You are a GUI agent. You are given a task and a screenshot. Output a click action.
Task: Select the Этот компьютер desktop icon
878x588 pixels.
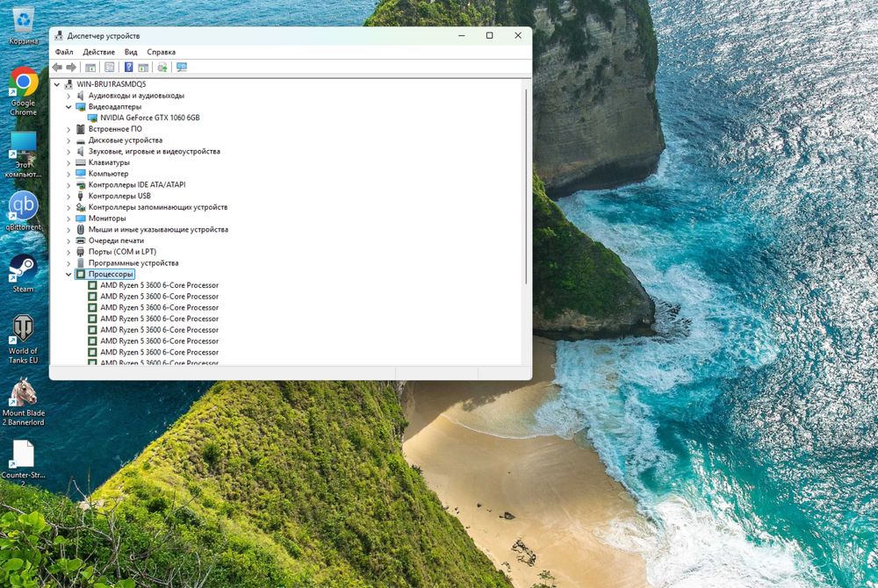[x=23, y=155]
